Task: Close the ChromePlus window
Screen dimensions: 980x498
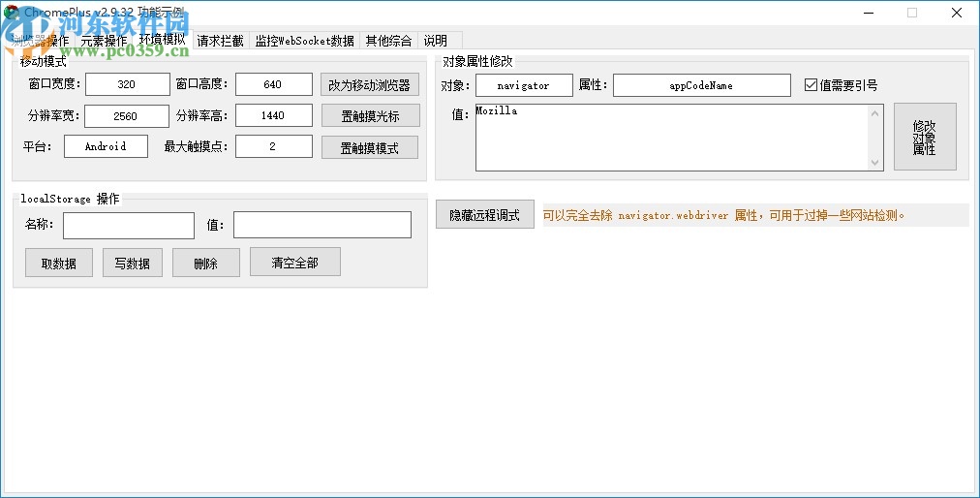Action: coord(956,13)
